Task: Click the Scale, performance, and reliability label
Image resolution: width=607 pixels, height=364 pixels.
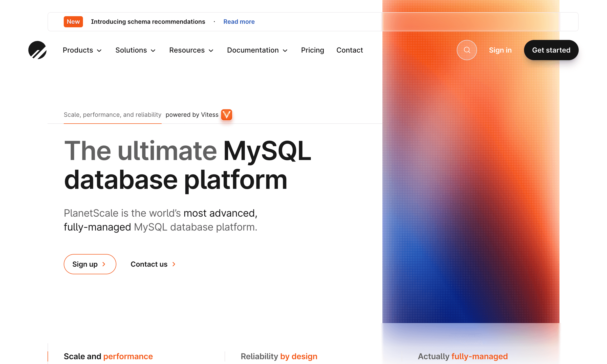Action: (113, 115)
